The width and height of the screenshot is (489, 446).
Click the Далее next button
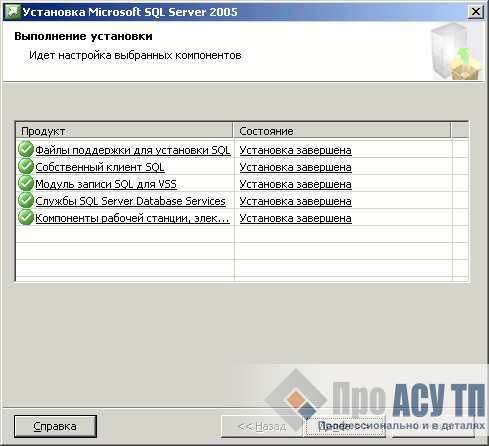(345, 426)
